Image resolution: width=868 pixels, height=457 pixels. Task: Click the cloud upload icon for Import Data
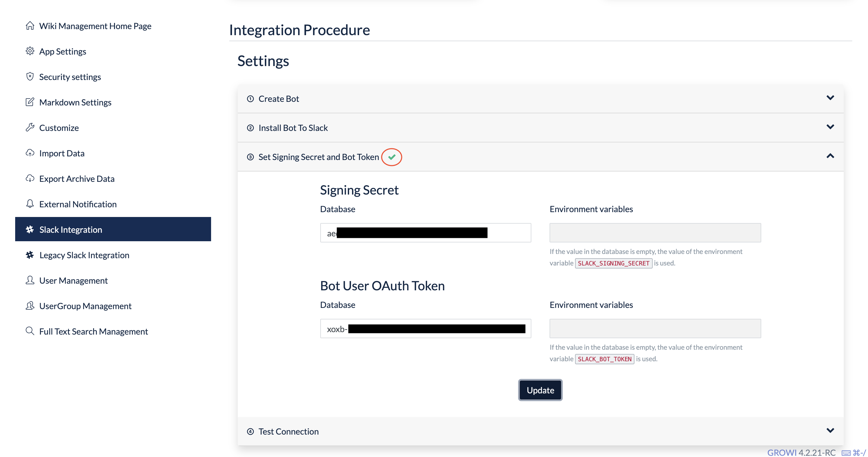30,153
